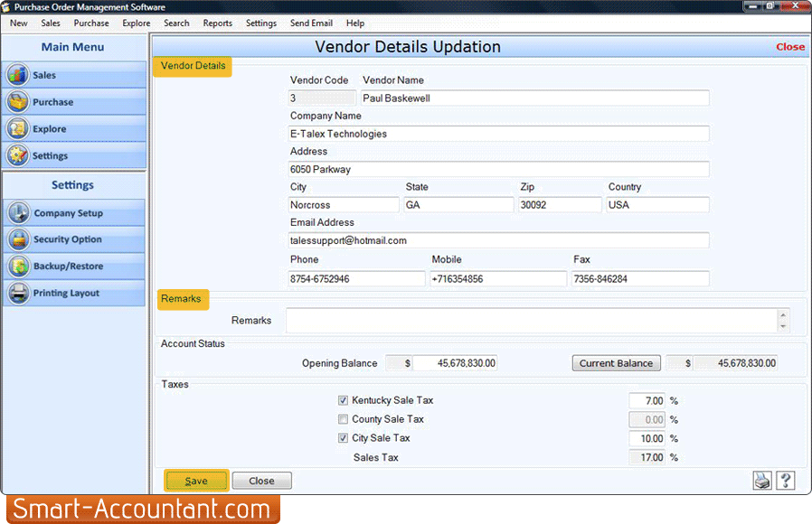Click inside the Vendor Name field

click(533, 97)
